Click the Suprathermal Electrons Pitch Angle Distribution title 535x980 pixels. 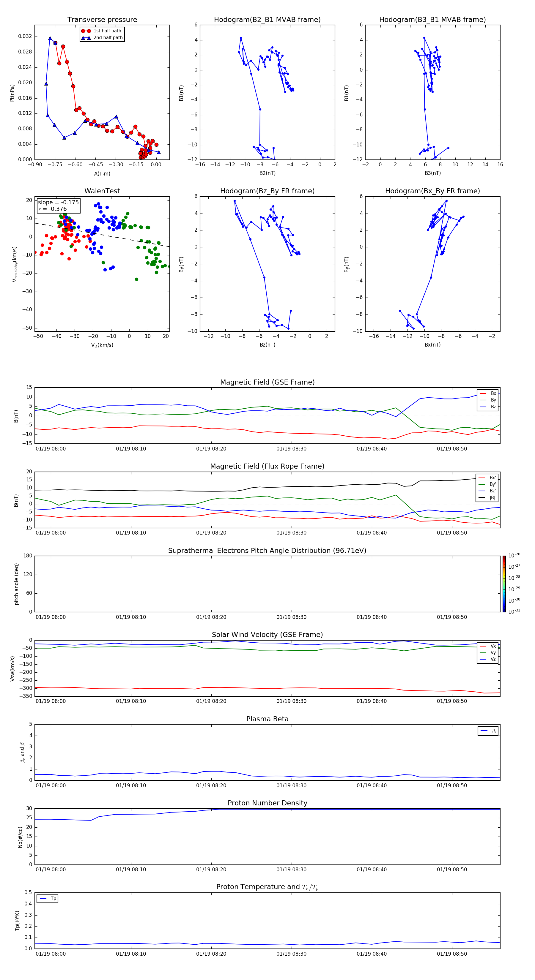coord(267,551)
